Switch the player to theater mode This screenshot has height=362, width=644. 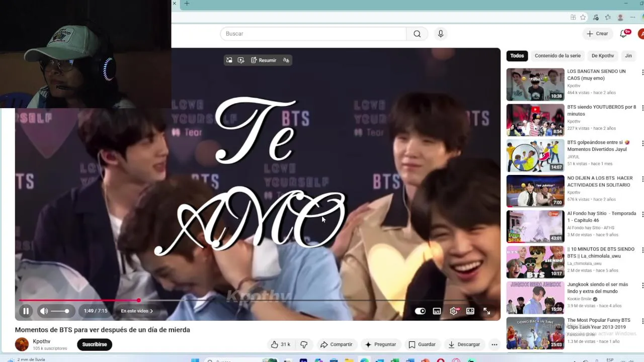pyautogui.click(x=470, y=311)
